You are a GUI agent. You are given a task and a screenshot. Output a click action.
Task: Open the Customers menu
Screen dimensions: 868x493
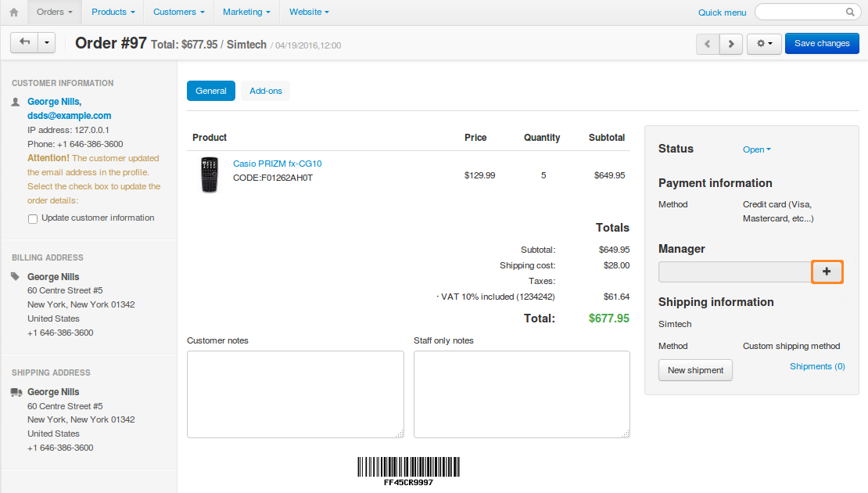(x=178, y=13)
